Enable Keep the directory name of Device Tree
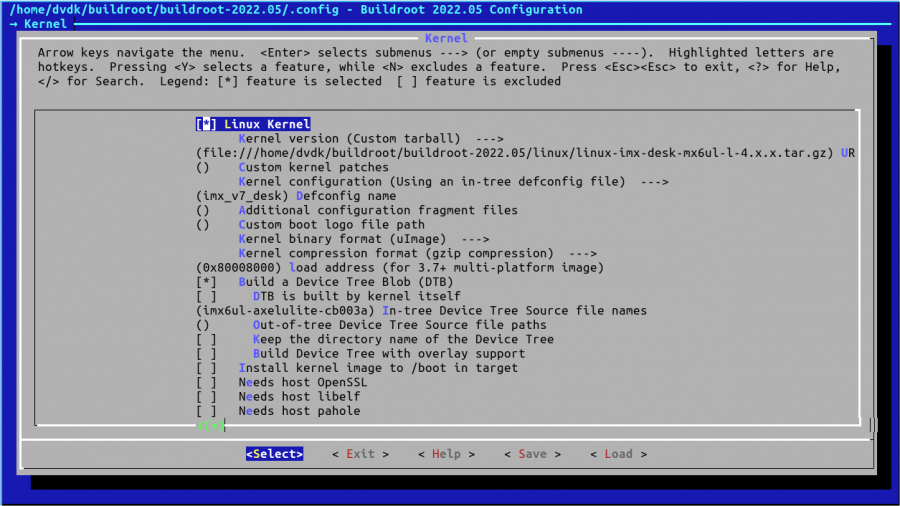900x506 pixels. tap(206, 339)
